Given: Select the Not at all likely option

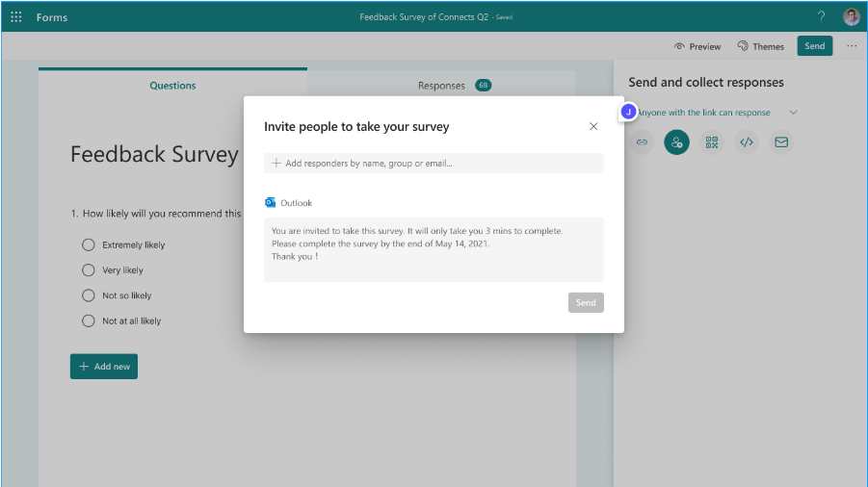Looking at the screenshot, I should click(121, 321).
